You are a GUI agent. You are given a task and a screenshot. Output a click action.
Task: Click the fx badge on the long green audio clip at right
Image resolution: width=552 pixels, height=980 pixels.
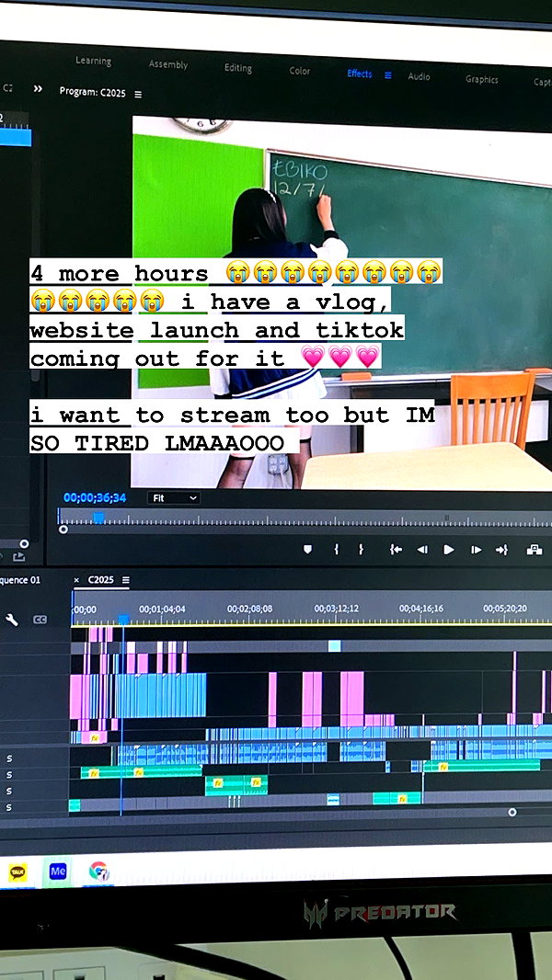(x=443, y=766)
